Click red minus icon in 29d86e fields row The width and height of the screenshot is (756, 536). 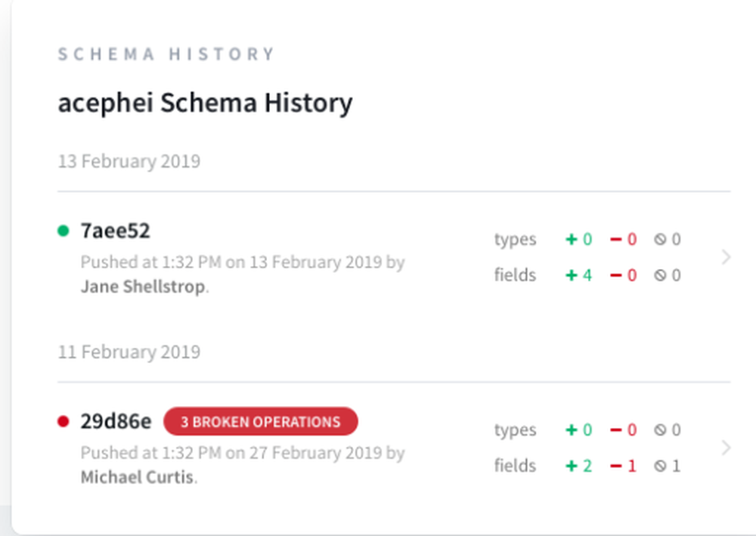coord(616,466)
